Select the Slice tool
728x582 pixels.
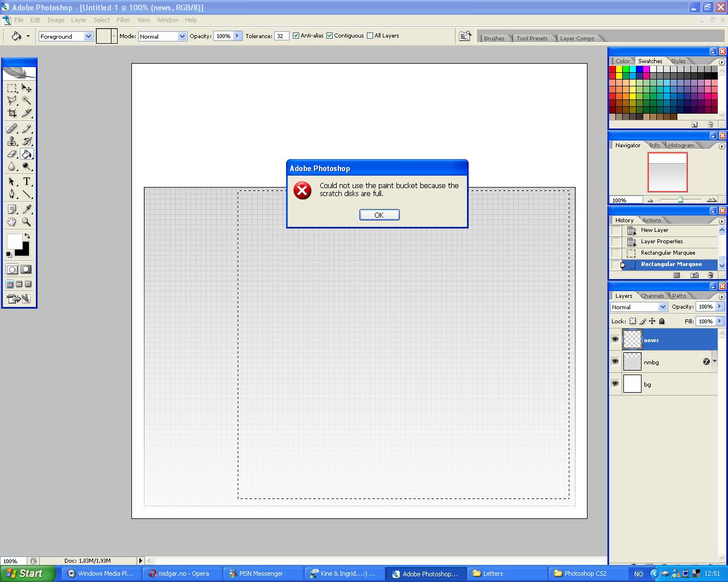pos(27,113)
